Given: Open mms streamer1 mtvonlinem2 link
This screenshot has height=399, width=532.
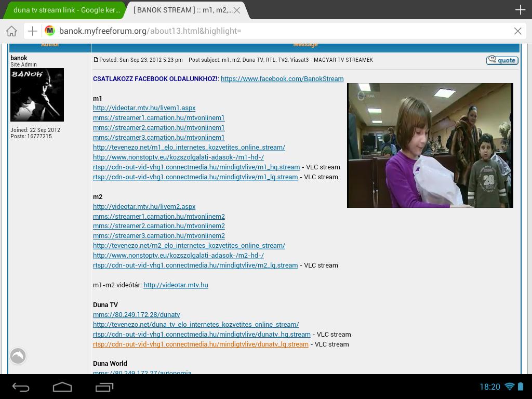Looking at the screenshot, I should tap(159, 216).
